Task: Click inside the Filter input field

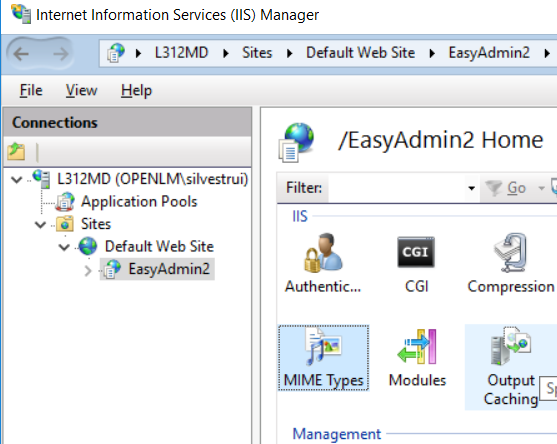Action: [x=397, y=188]
